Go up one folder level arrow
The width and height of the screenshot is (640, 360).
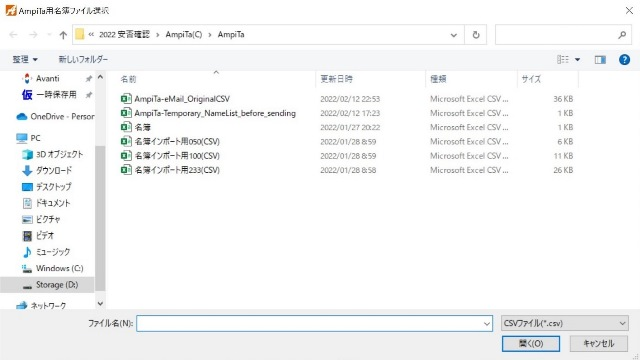[x=63, y=35]
